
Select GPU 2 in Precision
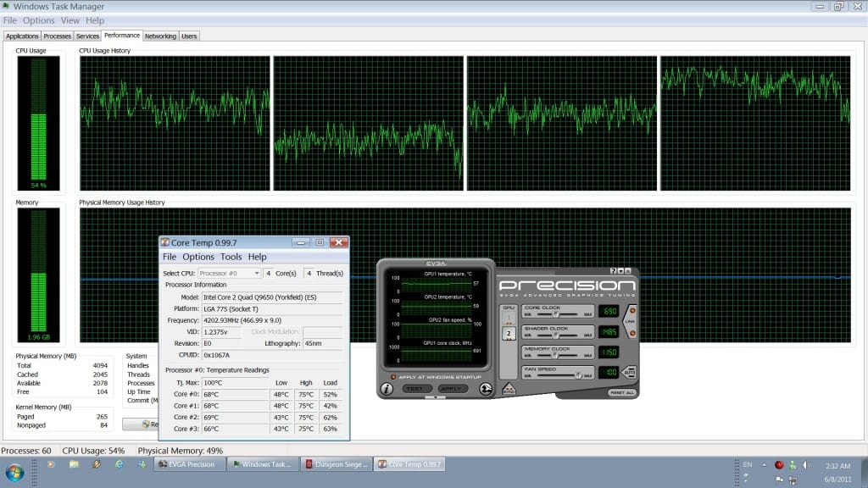pos(509,334)
